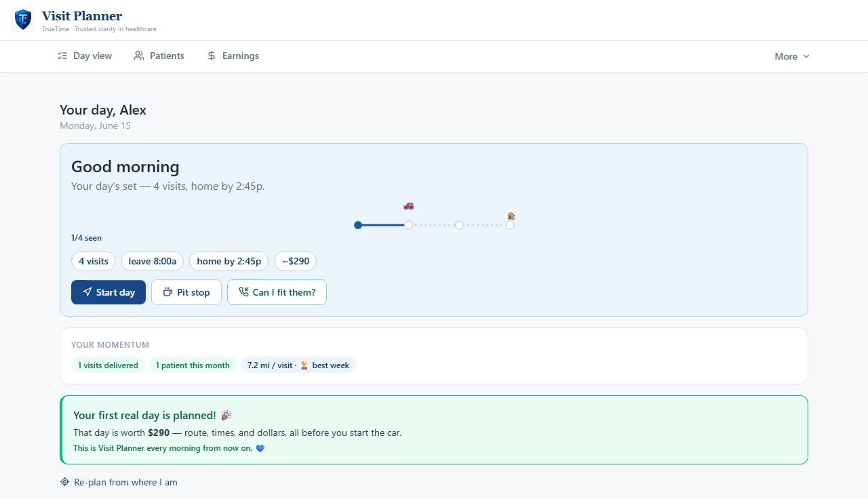Viewport: 868px width, 499px height.
Task: Click the phone icon beside Can I fit them?
Action: (243, 292)
